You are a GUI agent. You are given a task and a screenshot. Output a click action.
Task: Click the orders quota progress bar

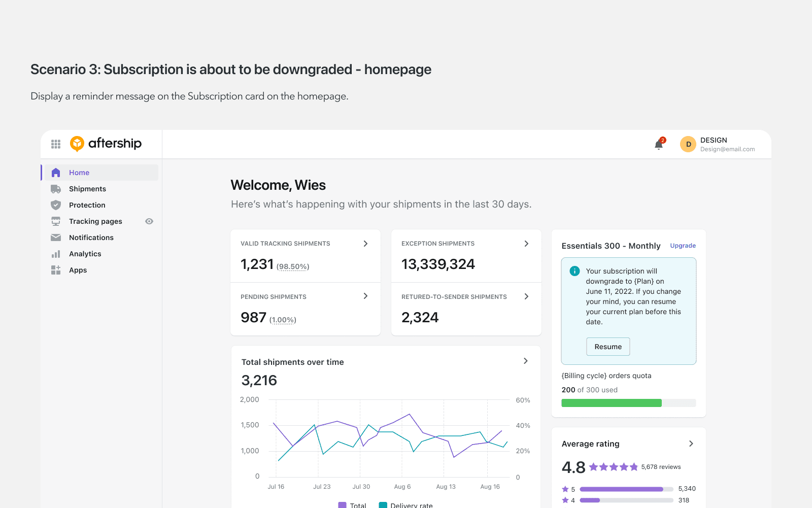pyautogui.click(x=628, y=403)
